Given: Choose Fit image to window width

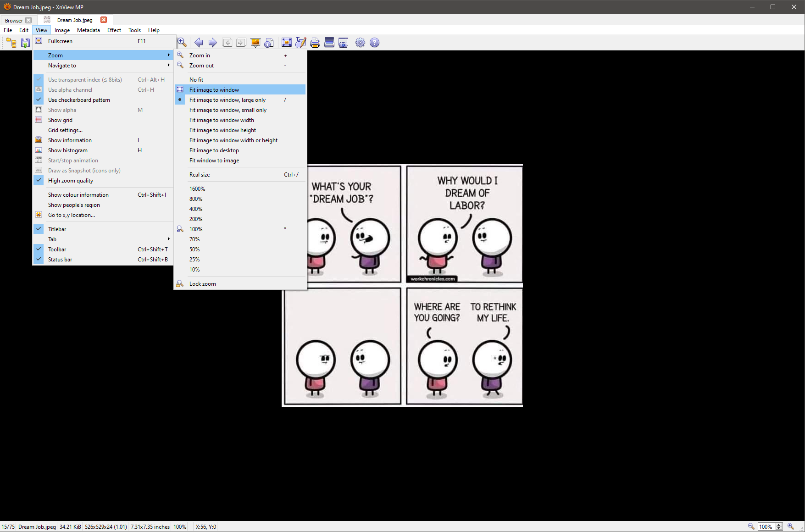Looking at the screenshot, I should [222, 120].
